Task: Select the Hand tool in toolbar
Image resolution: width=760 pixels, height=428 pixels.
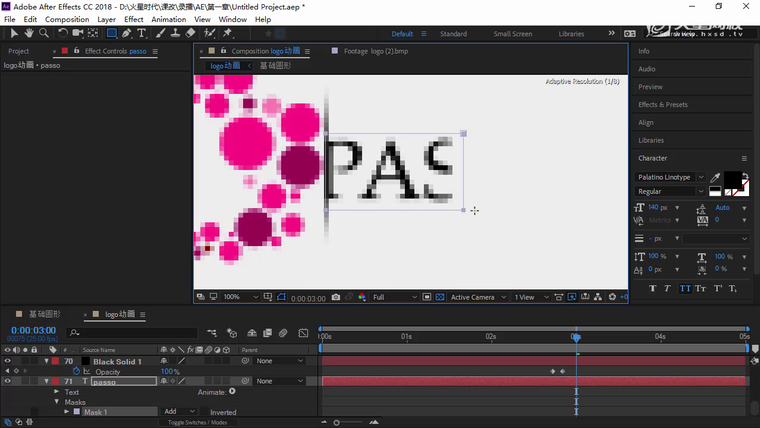Action: tap(30, 33)
